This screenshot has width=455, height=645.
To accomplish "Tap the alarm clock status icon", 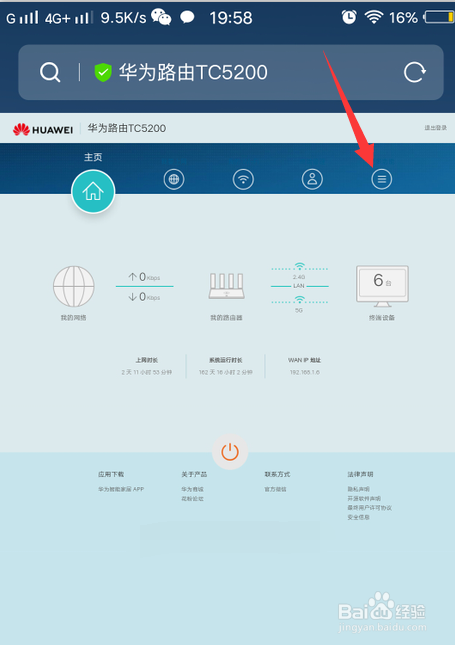I will coord(349,17).
